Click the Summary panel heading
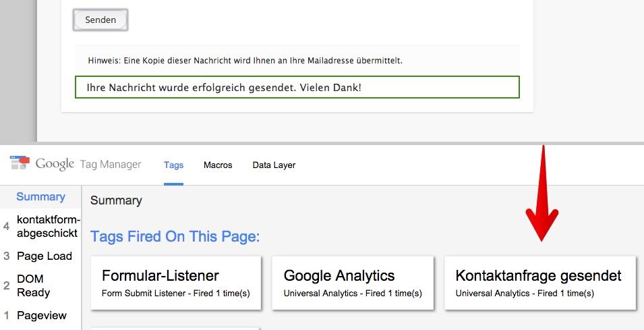 116,200
